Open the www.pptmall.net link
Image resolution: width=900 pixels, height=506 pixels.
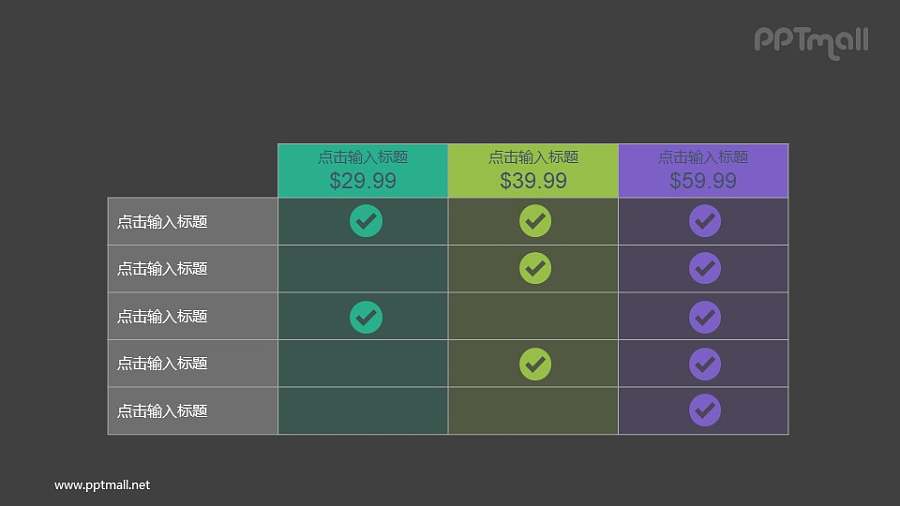[x=102, y=485]
